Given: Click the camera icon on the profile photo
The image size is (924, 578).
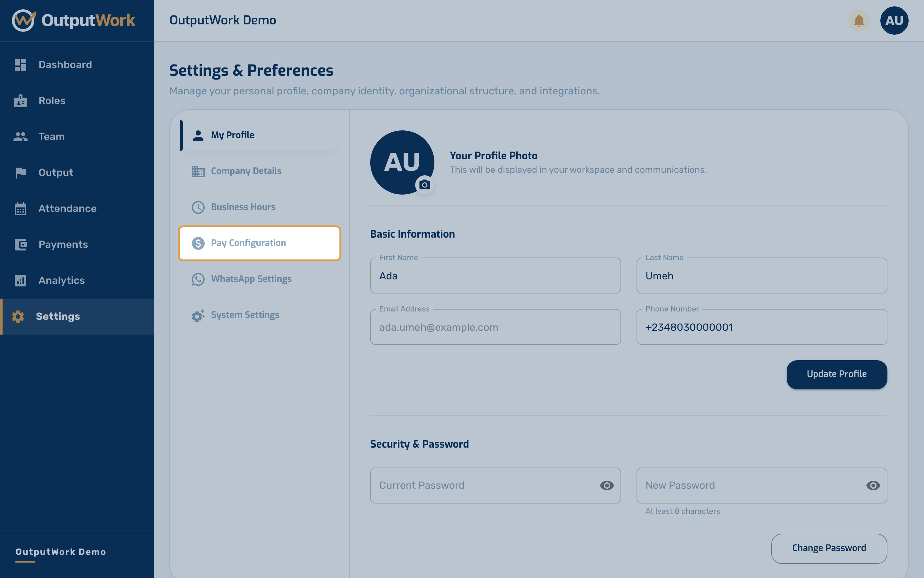Looking at the screenshot, I should 424,185.
